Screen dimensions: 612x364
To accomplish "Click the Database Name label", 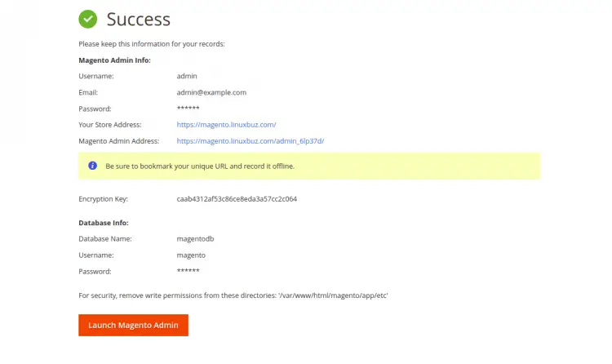I will (x=105, y=238).
